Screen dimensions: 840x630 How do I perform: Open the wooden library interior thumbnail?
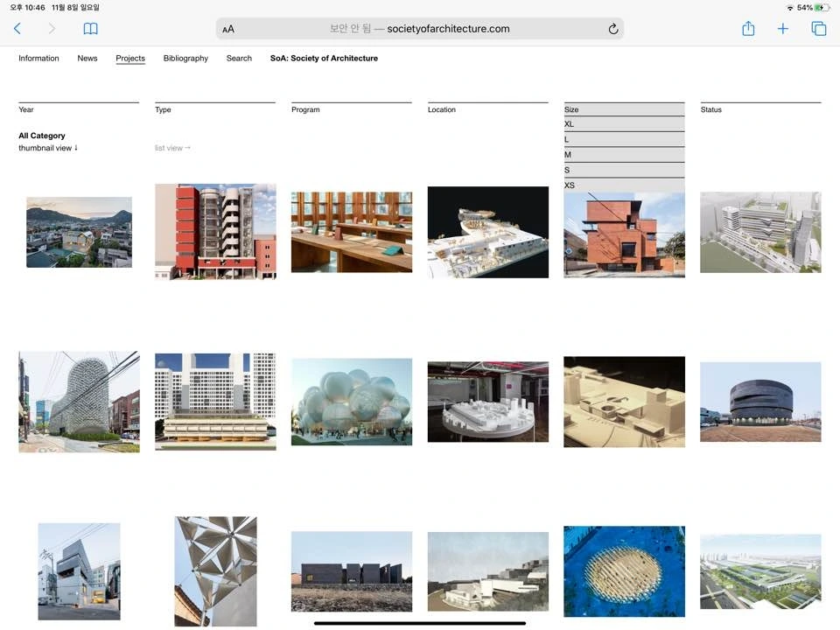[352, 232]
